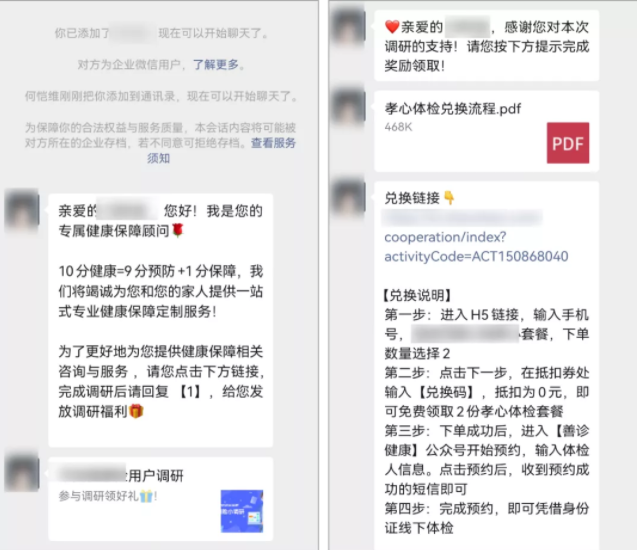This screenshot has width=637, height=550.
Task: Open the red PDF file icon
Action: tap(568, 143)
